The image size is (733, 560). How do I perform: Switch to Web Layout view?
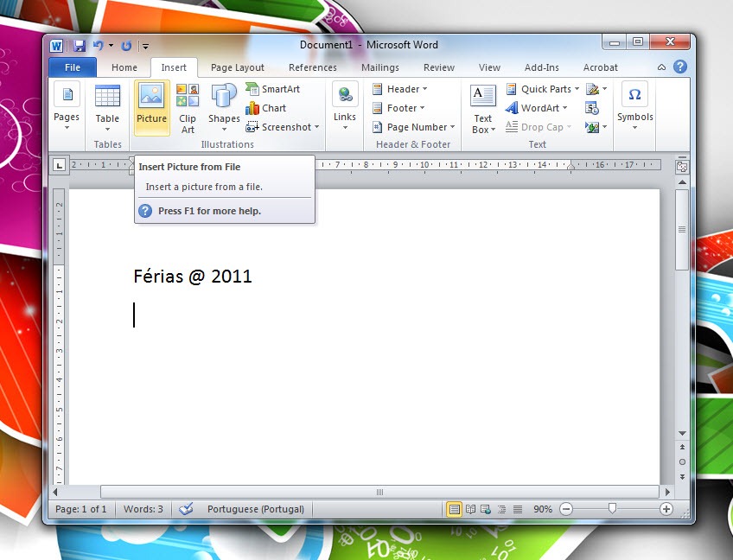click(486, 509)
